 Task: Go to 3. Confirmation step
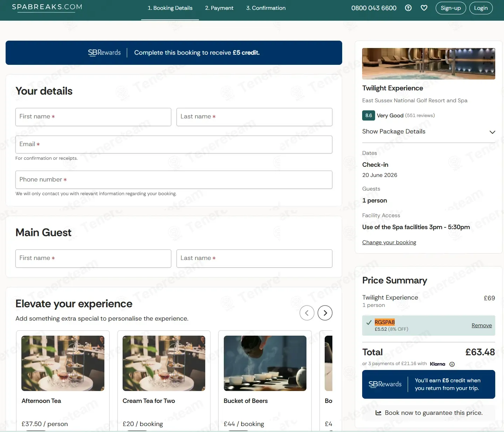pos(266,8)
